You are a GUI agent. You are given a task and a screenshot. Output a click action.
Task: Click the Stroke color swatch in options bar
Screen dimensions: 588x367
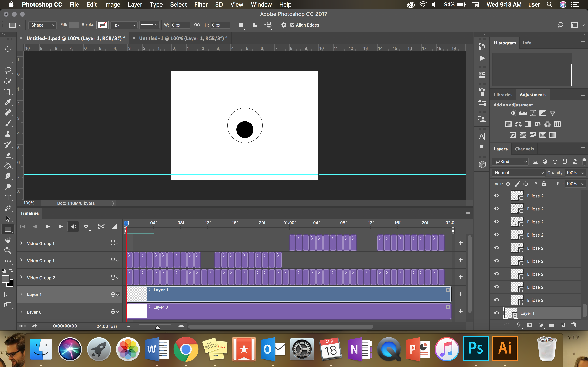click(103, 25)
